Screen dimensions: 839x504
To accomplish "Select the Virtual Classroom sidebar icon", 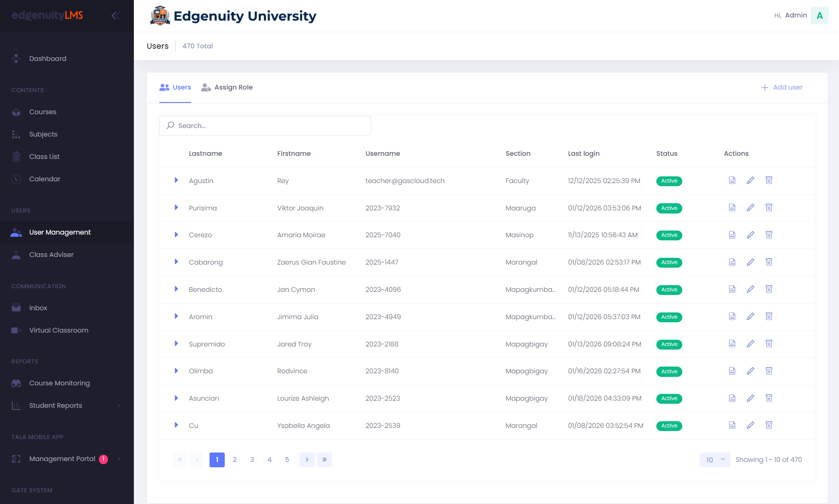I will 16,330.
